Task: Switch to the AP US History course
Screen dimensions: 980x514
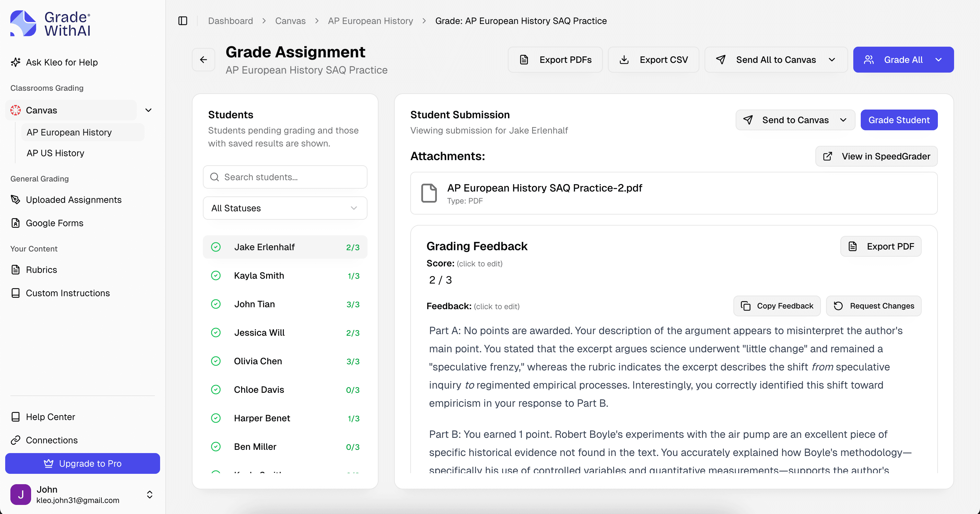Action: tap(55, 153)
